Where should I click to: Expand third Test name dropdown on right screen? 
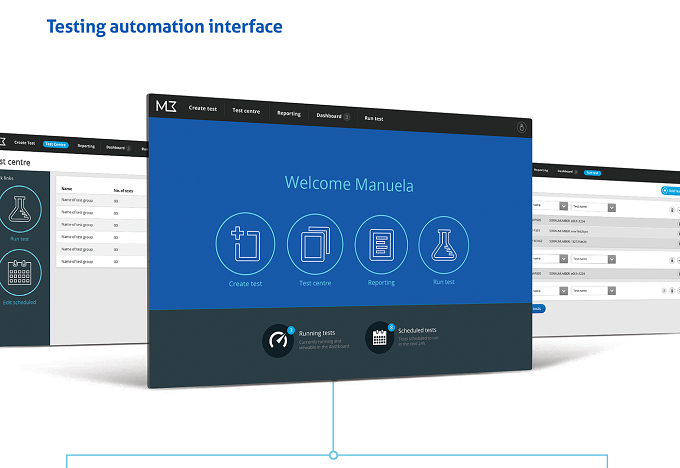[x=594, y=291]
